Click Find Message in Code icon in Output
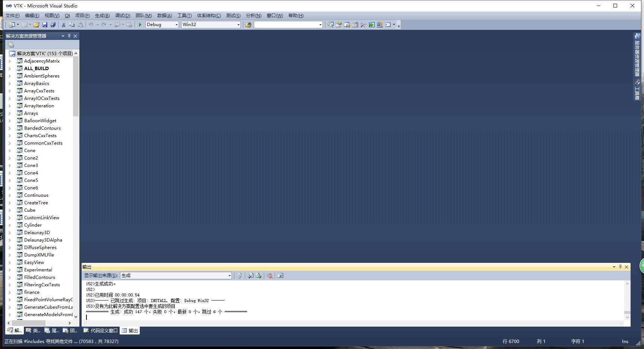 tap(239, 276)
